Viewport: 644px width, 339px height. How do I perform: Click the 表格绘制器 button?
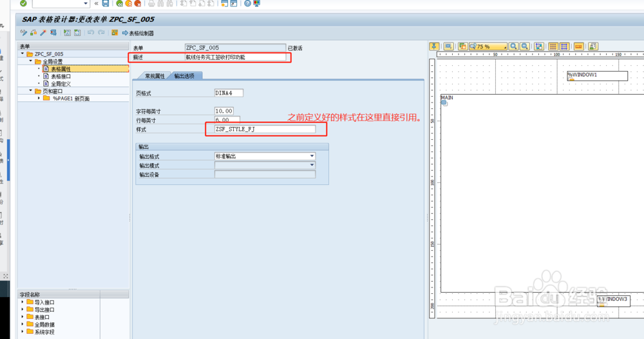pyautogui.click(x=138, y=33)
